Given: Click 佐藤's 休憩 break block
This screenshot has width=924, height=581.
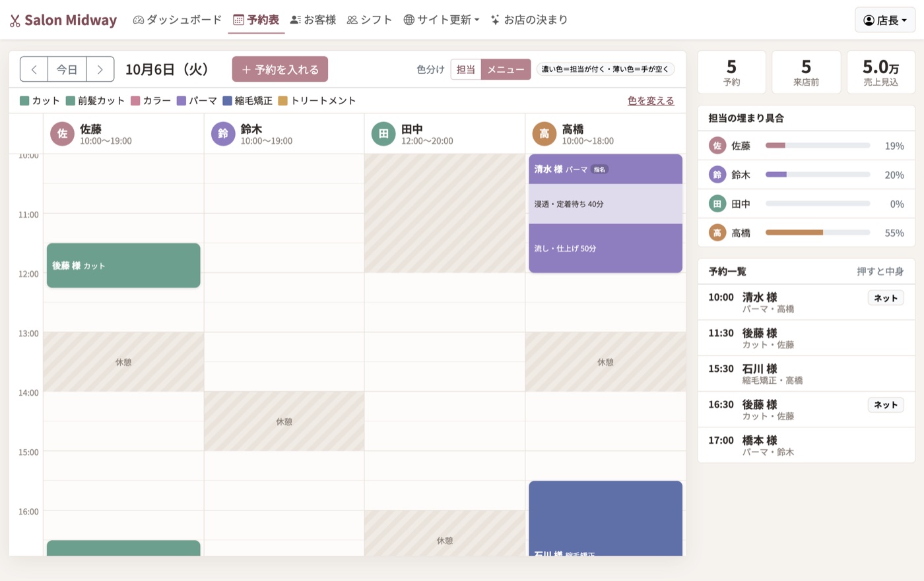Looking at the screenshot, I should (x=123, y=362).
